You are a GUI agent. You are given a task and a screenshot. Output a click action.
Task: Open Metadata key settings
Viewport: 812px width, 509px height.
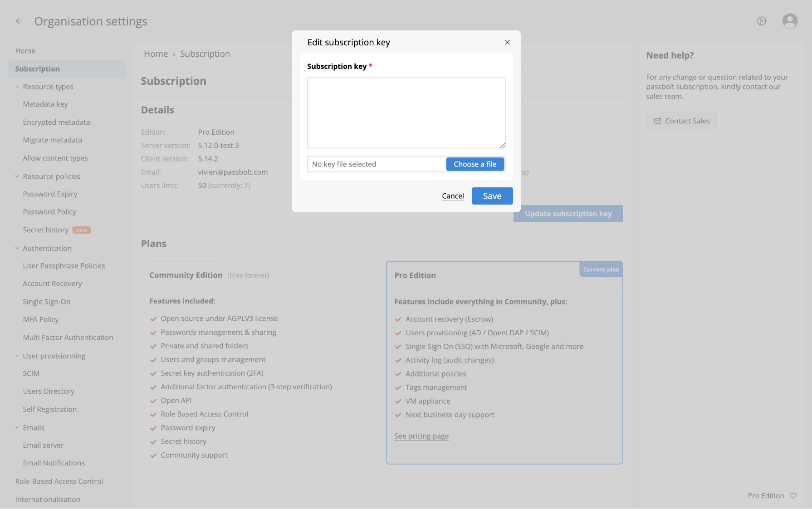point(45,104)
